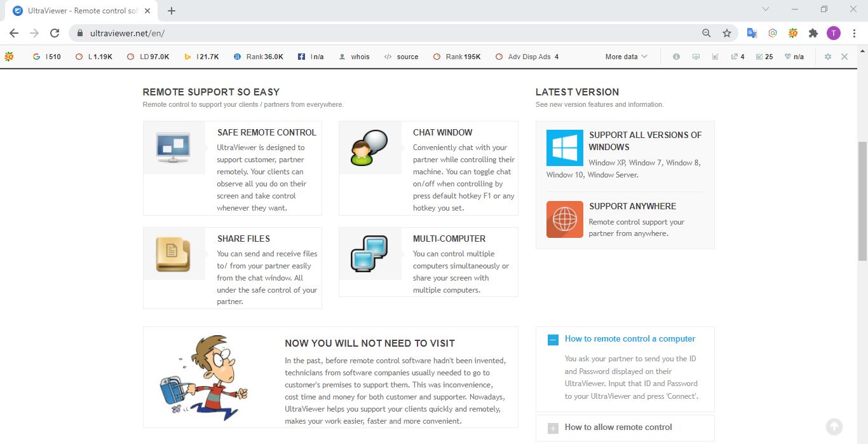Click the Windows logo icon
Viewport: 868px width, 444px height.
tap(565, 148)
